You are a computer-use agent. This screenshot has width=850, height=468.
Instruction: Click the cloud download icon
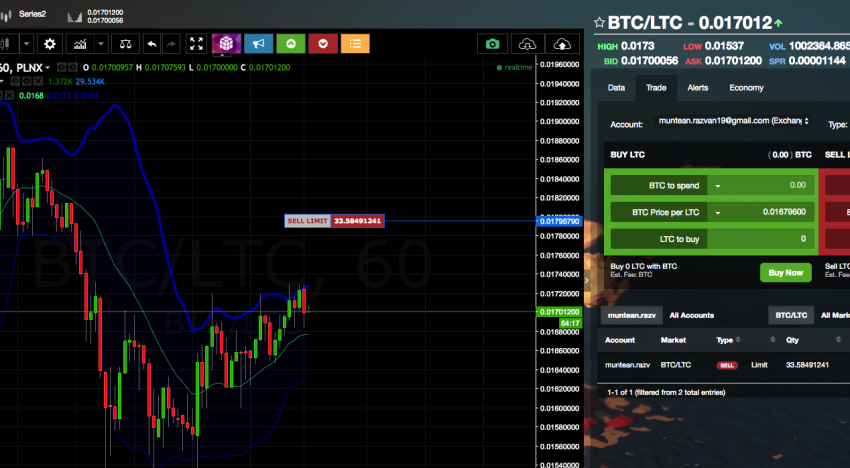[527, 44]
